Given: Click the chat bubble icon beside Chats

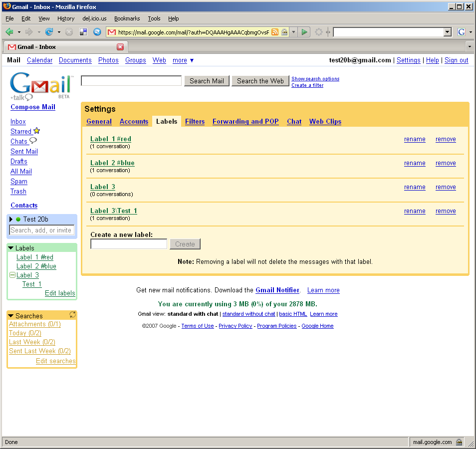Looking at the screenshot, I should pyautogui.click(x=33, y=141).
